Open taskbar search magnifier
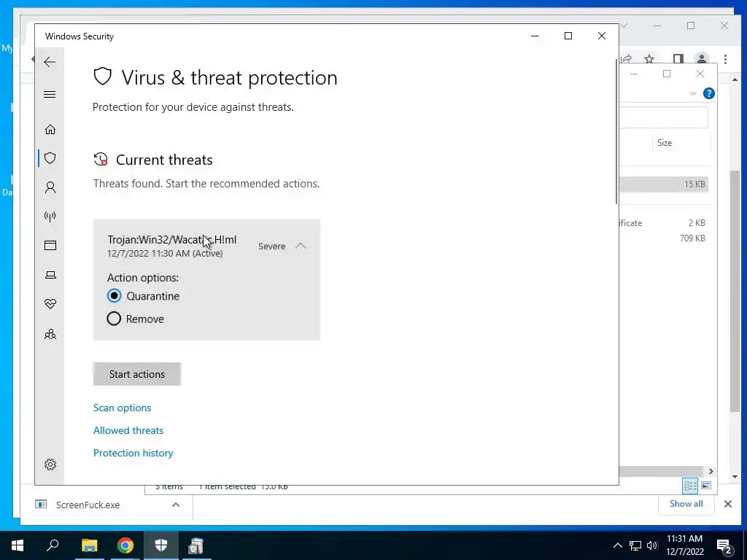747x560 pixels. 53,545
